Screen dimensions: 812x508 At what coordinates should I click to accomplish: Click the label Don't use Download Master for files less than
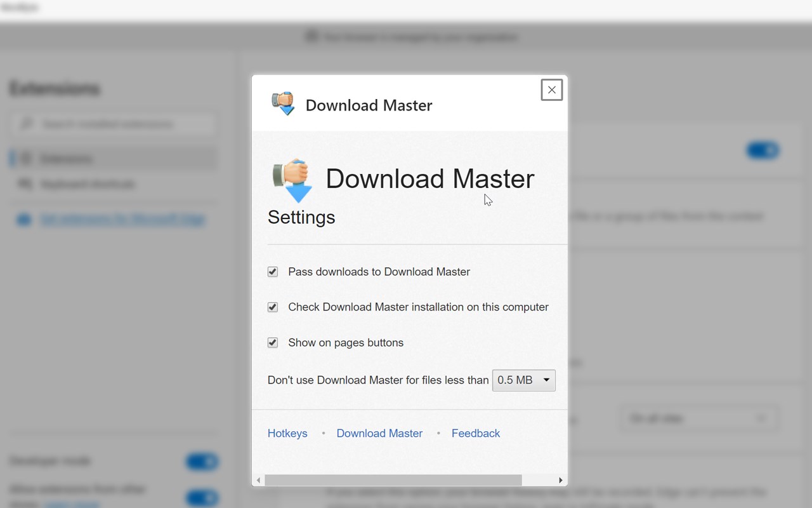[x=378, y=380]
